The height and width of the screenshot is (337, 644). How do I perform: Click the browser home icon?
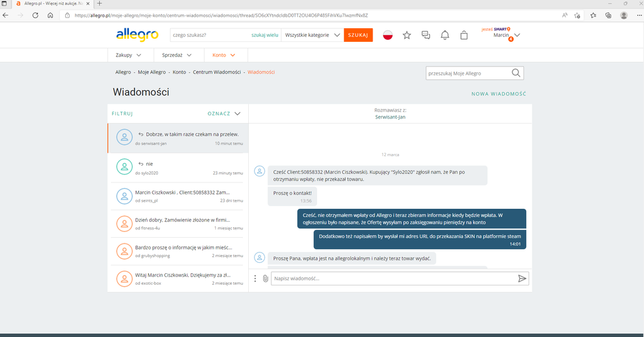pos(50,15)
